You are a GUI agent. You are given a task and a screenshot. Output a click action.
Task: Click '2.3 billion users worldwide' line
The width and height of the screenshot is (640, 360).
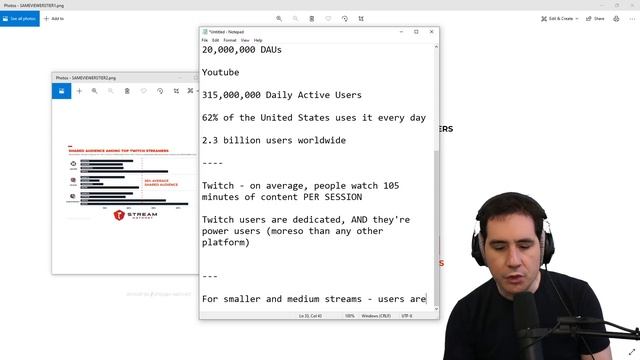274,140
